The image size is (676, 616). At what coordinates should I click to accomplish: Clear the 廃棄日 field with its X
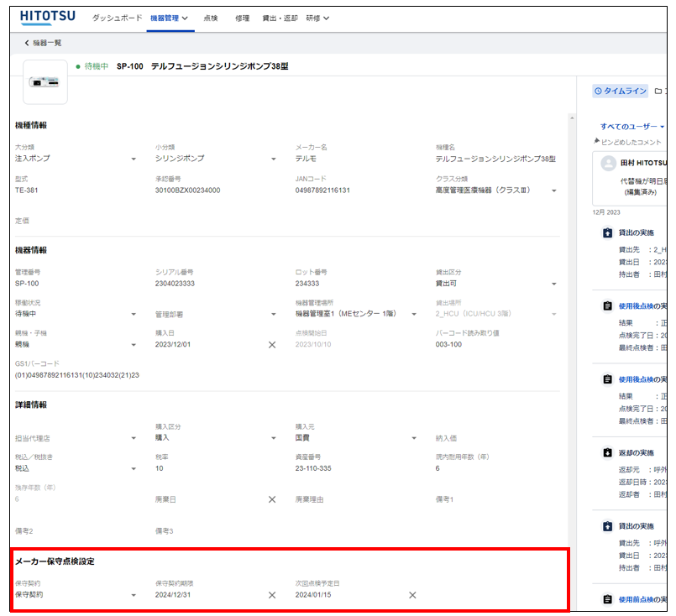coord(272,499)
